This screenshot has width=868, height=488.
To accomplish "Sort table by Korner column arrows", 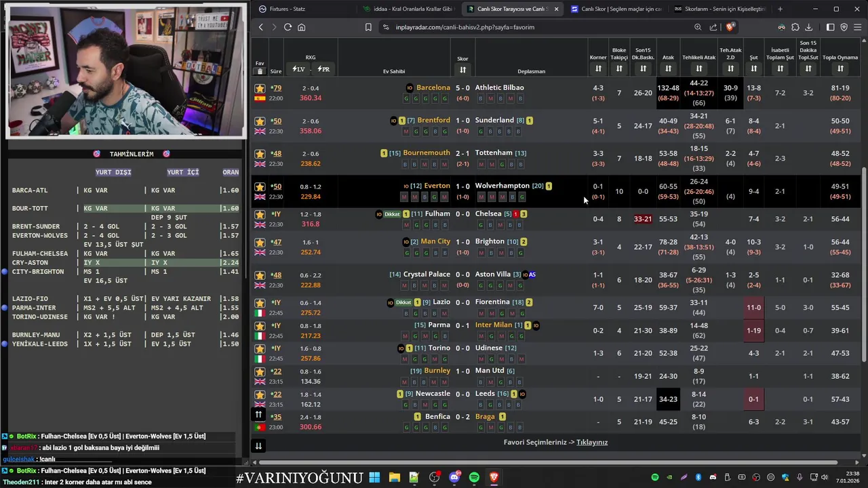I will (x=598, y=68).
